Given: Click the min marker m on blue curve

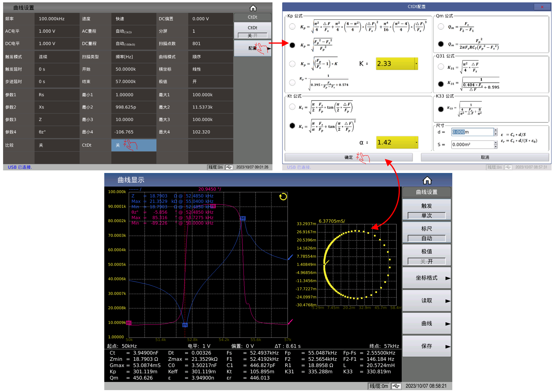Looking at the screenshot, I should pyautogui.click(x=185, y=325).
